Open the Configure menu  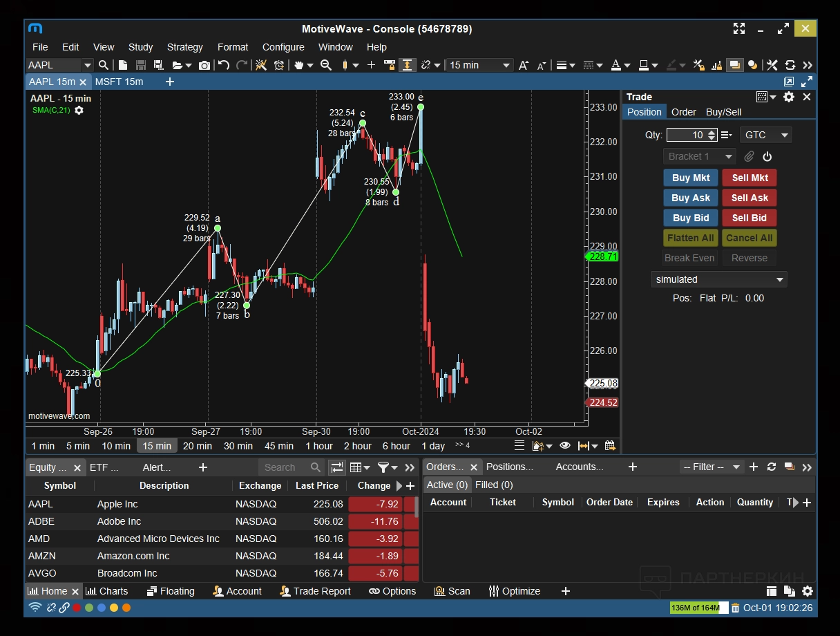point(283,47)
